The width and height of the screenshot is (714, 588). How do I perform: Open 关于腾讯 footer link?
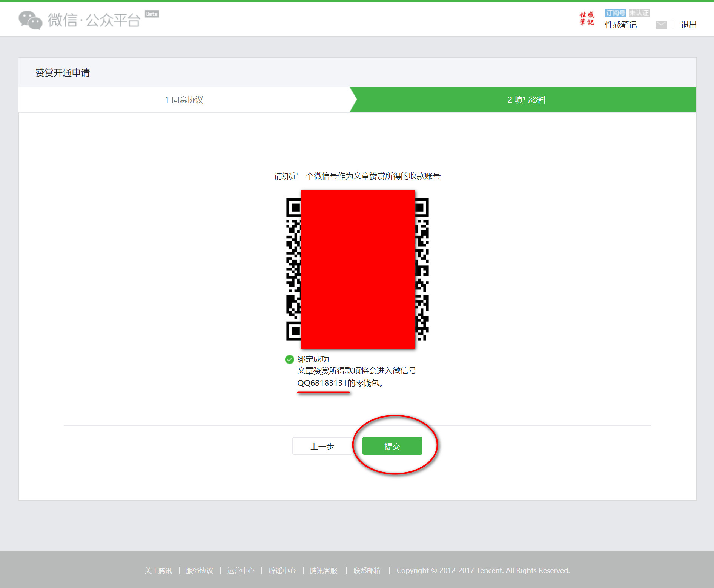[x=158, y=570]
